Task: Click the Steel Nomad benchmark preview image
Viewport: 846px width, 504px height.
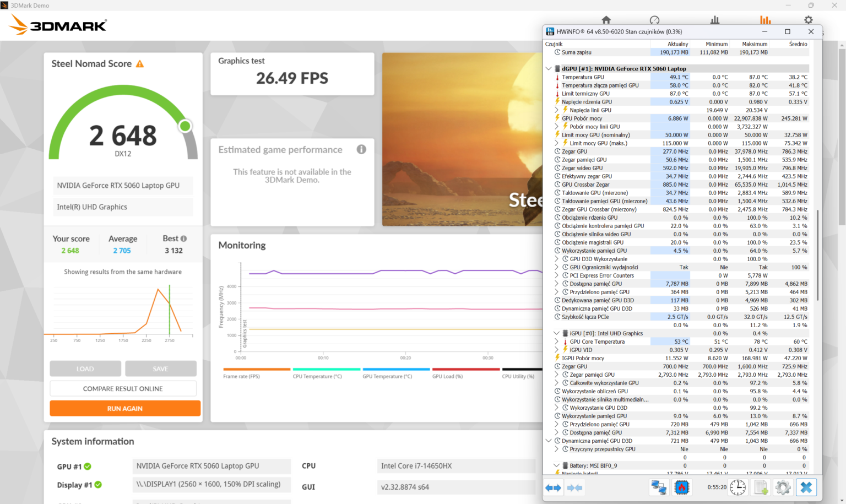Action: [x=462, y=139]
